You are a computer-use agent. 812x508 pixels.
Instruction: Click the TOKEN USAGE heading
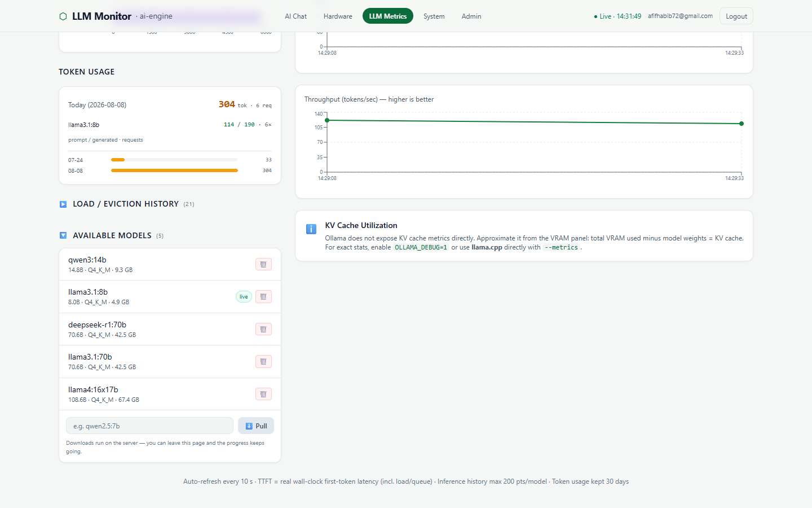[x=87, y=72]
